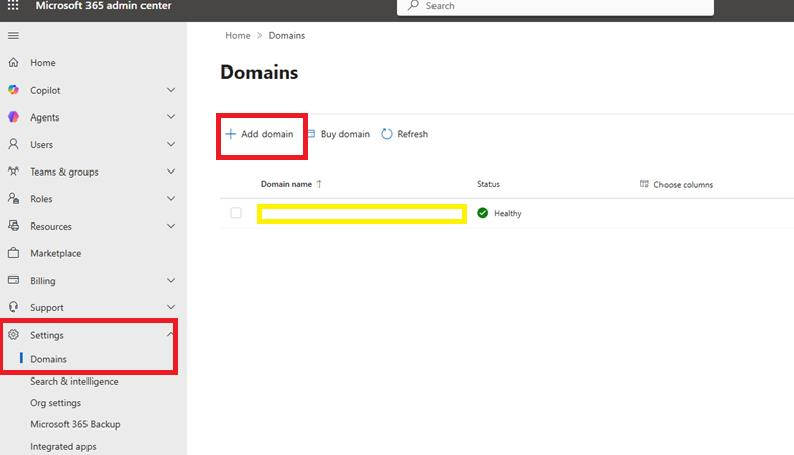Go to Marketplace in sidebar
The width and height of the screenshot is (794, 455).
click(55, 253)
